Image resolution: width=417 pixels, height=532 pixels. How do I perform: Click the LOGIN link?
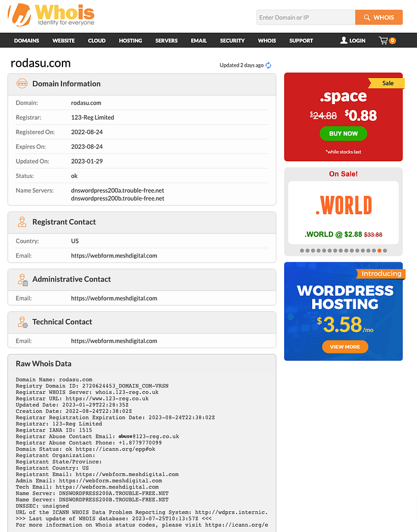click(357, 40)
